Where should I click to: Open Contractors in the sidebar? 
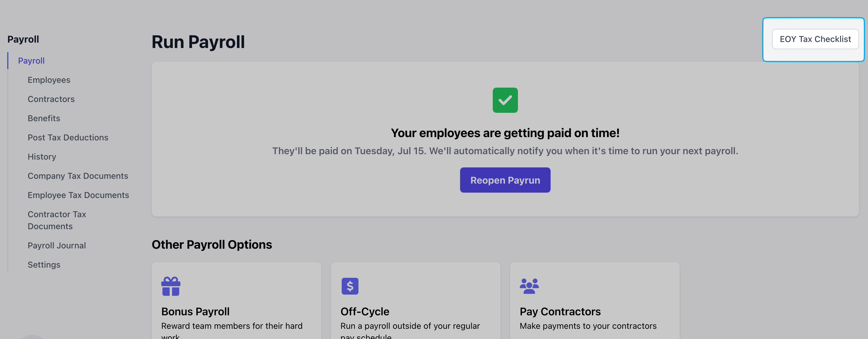coord(51,99)
